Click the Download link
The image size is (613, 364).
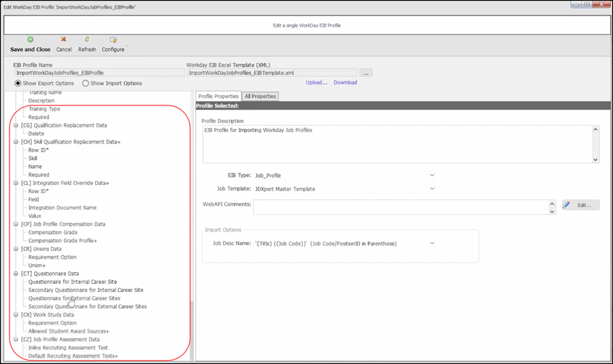(x=345, y=83)
